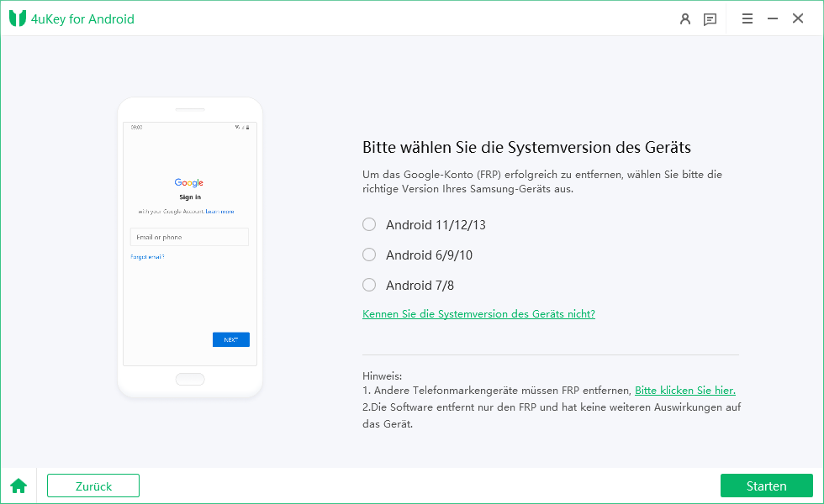Click the Google logo in the mockup
Screen dimensions: 824x504
(x=188, y=183)
